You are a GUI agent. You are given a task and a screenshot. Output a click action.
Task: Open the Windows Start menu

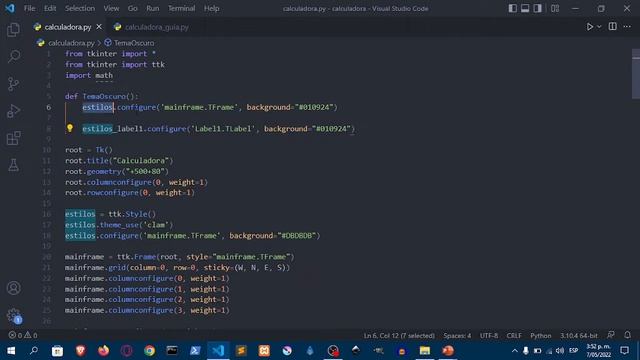coord(11,351)
